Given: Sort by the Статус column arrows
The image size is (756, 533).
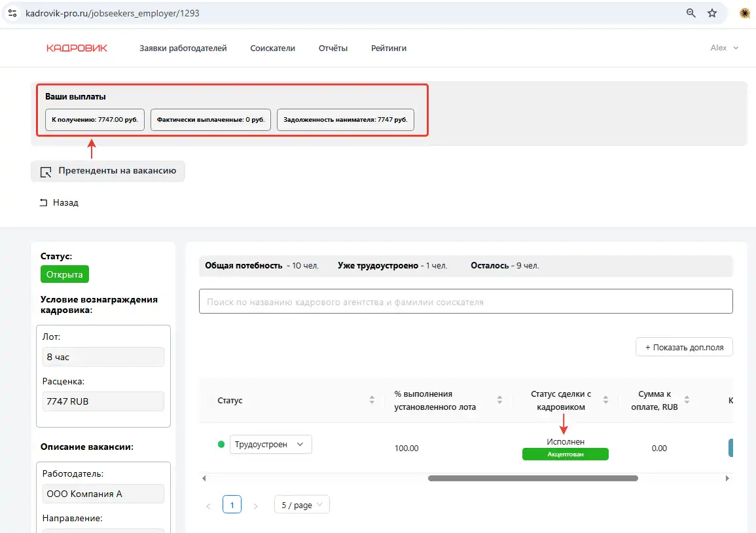Looking at the screenshot, I should (372, 400).
